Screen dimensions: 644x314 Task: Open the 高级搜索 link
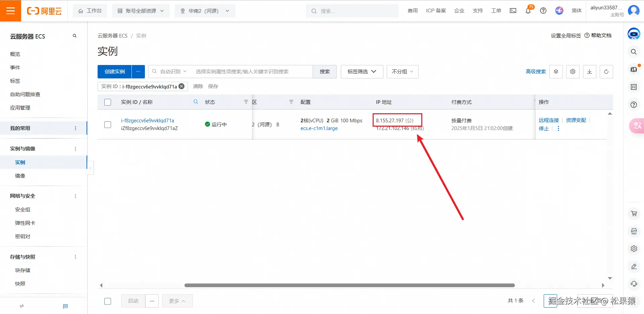pos(536,72)
